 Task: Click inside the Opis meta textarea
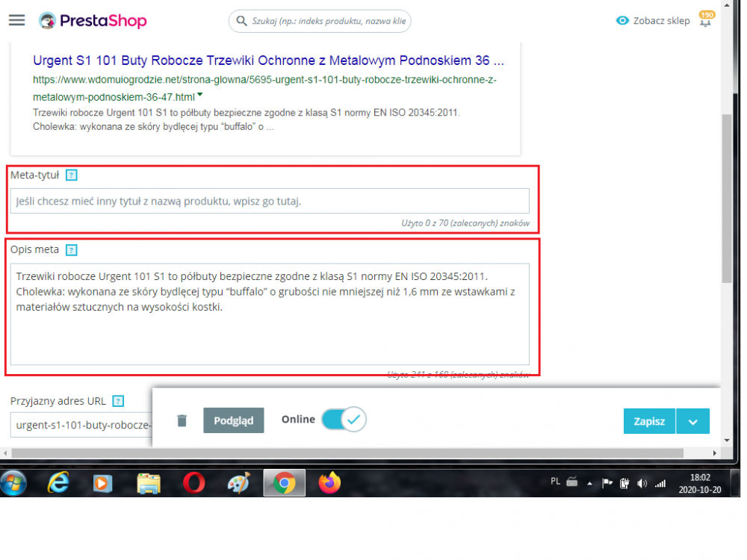pyautogui.click(x=270, y=314)
